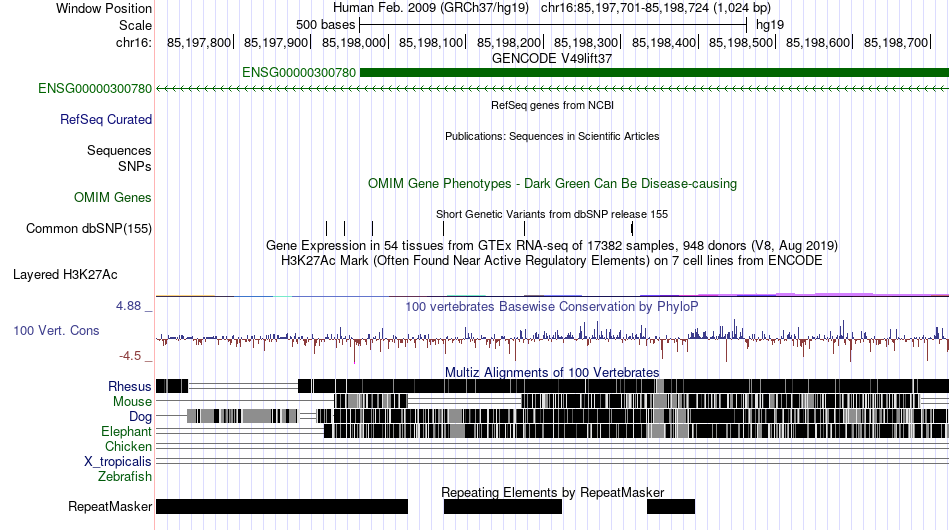Click the PhyloP conservation wiggle graph
This screenshot has width=950, height=530.
(x=552, y=340)
